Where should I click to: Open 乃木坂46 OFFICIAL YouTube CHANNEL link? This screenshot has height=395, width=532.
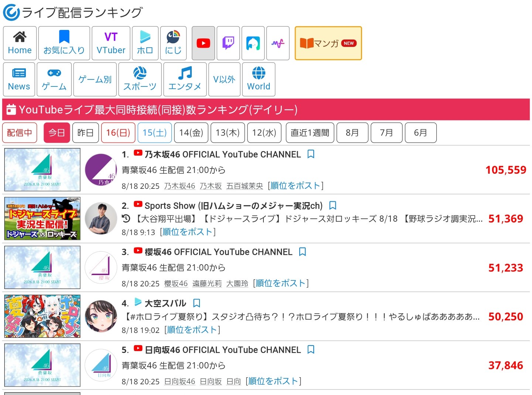click(x=223, y=154)
